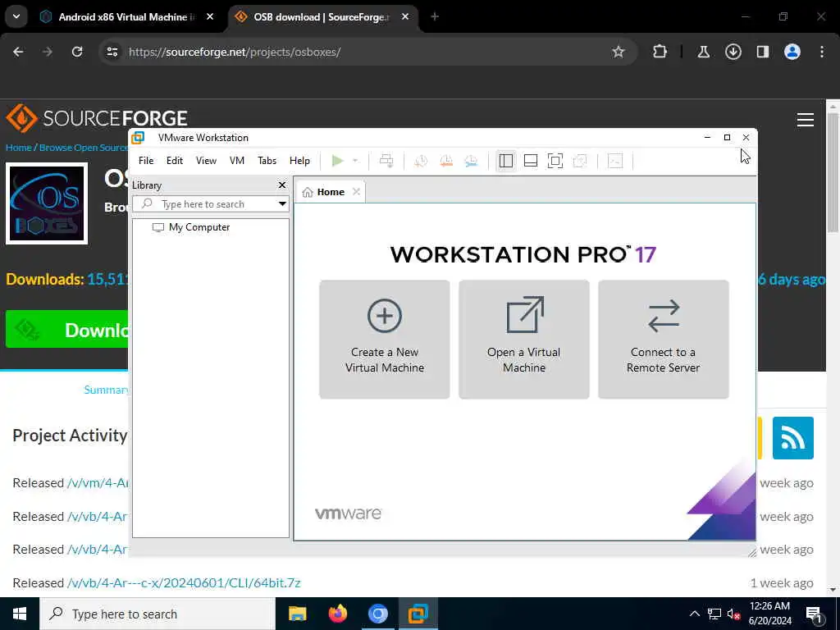840x630 pixels.
Task: Open the browser tab search dropdown
Action: coord(16,16)
